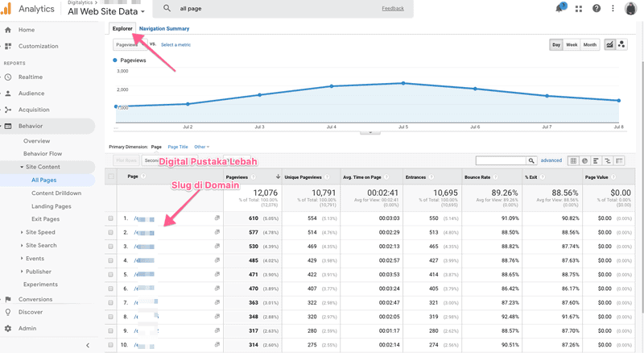
Task: Click the Jul 5 data point on chart
Action: pyautogui.click(x=403, y=83)
